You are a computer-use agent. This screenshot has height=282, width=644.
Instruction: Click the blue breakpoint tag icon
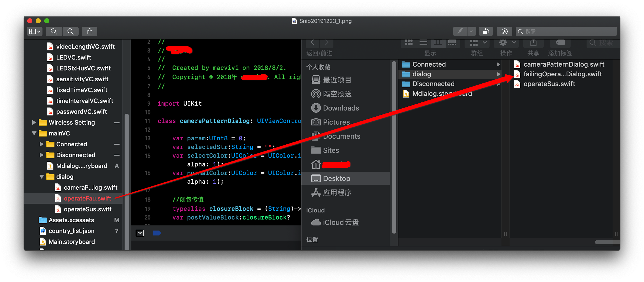[157, 233]
